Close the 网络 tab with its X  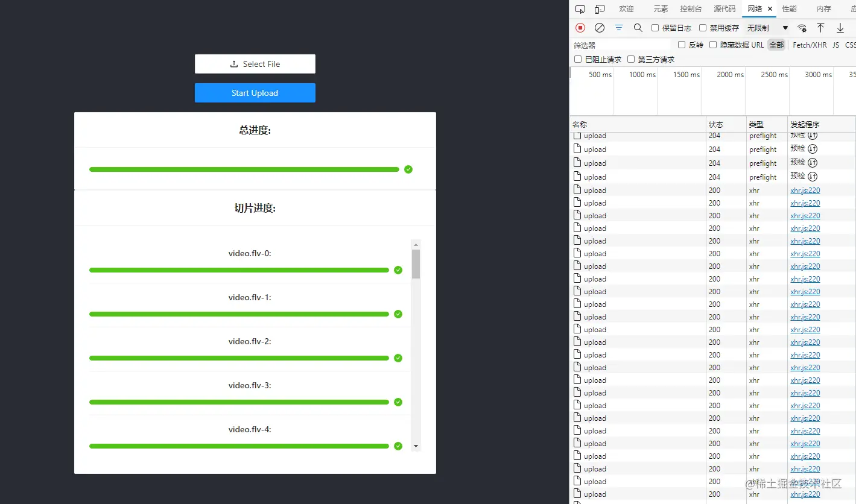770,9
